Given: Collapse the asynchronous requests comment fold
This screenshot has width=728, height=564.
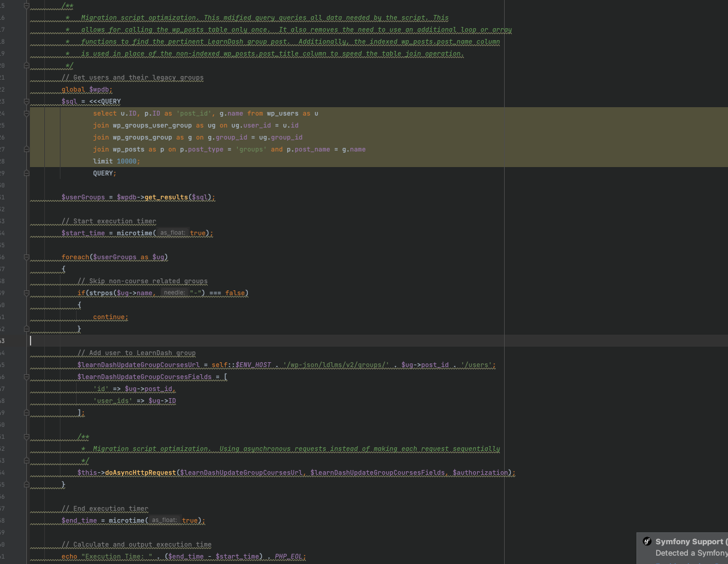Looking at the screenshot, I should coord(26,436).
